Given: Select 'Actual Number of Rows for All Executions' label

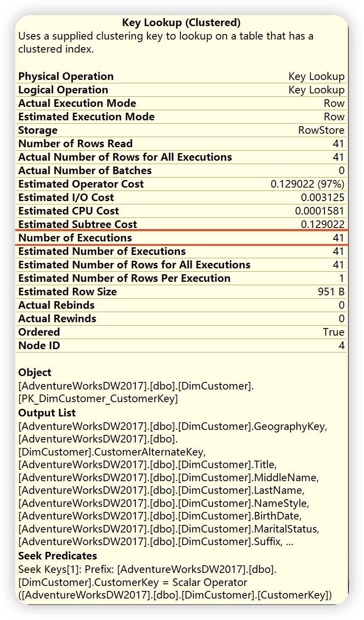Looking at the screenshot, I should 125,157.
